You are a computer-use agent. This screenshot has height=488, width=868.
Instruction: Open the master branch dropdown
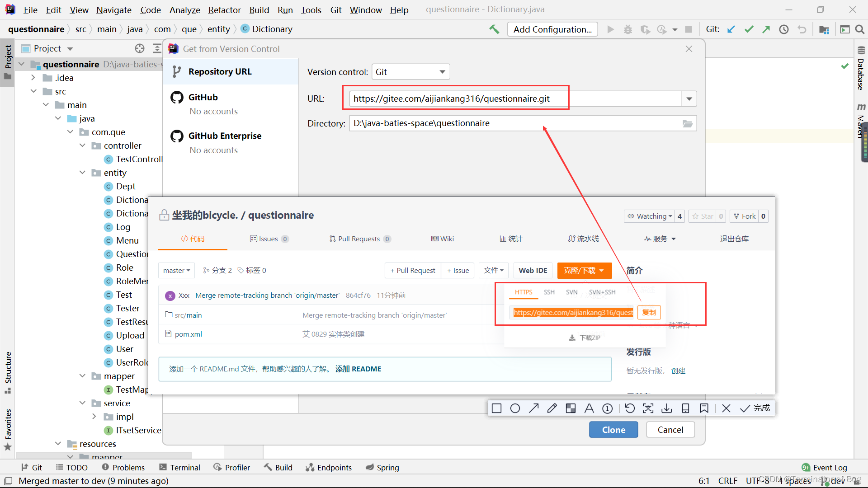click(x=176, y=271)
